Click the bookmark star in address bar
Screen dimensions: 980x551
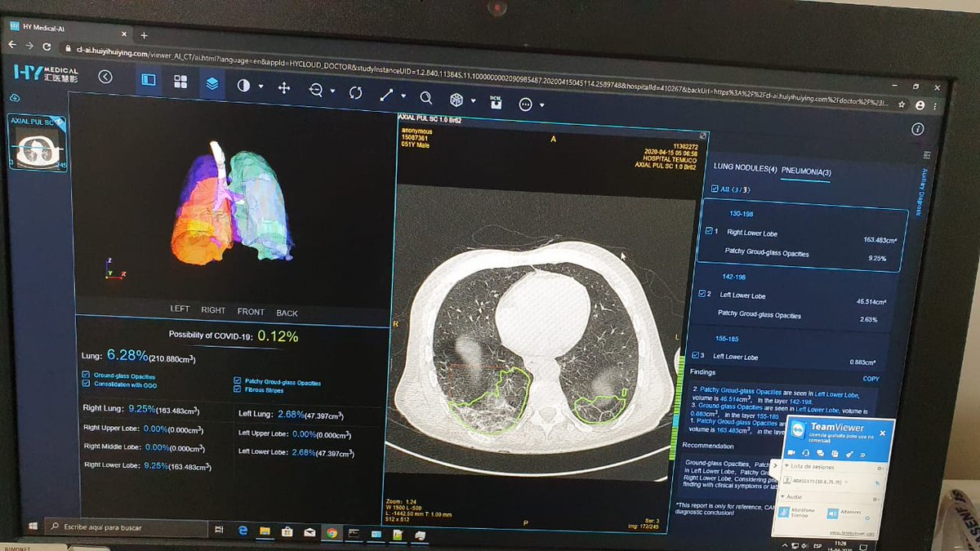pos(902,104)
